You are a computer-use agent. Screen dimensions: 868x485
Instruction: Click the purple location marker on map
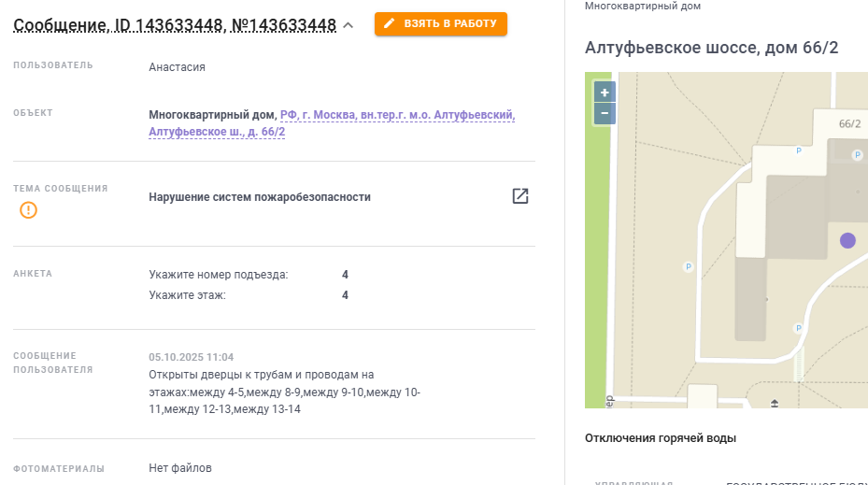tap(847, 240)
